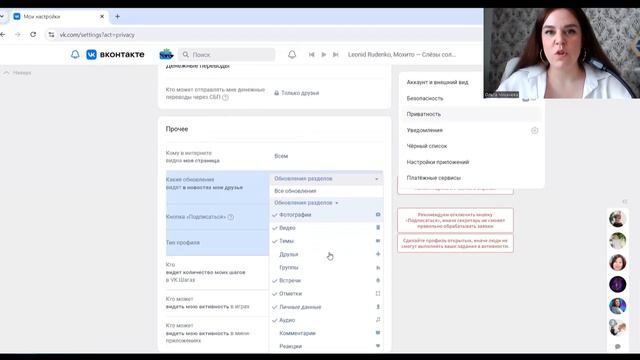Click the music note icon in Аудио row
The height and width of the screenshot is (360, 640).
pos(378,320)
